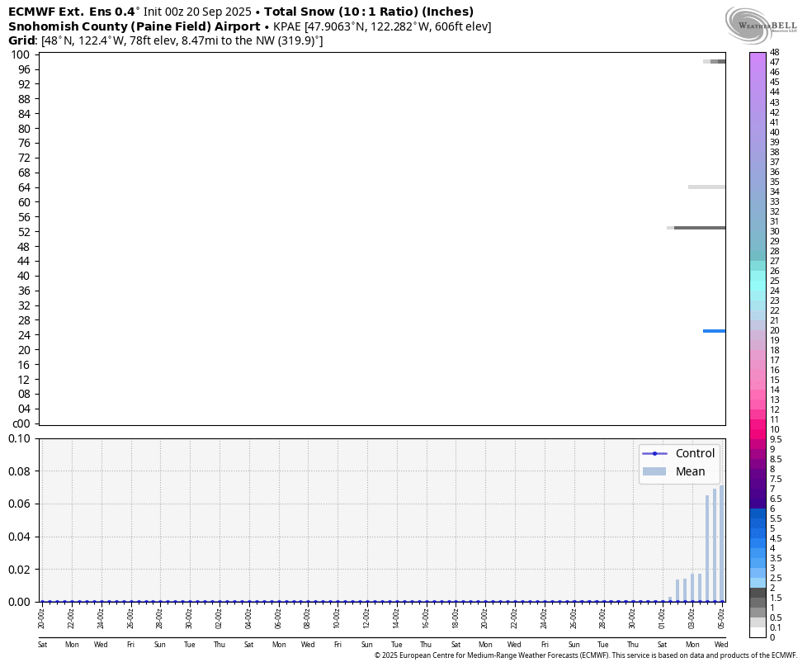Click the '02-00z' date tick label

click(x=219, y=617)
